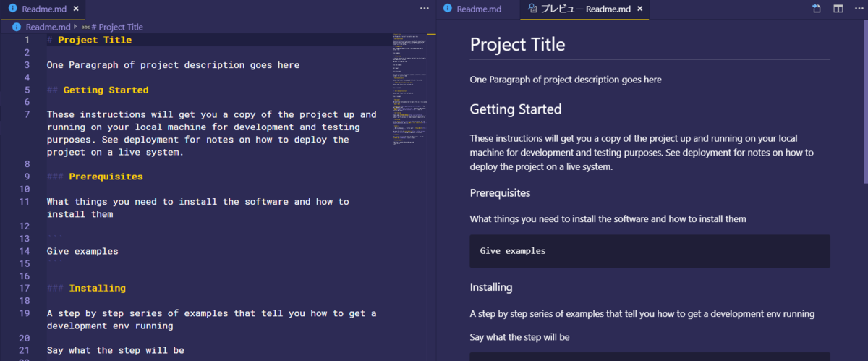Click 'One Paragraph of project description' source line
The height and width of the screenshot is (361, 868).
pos(173,65)
